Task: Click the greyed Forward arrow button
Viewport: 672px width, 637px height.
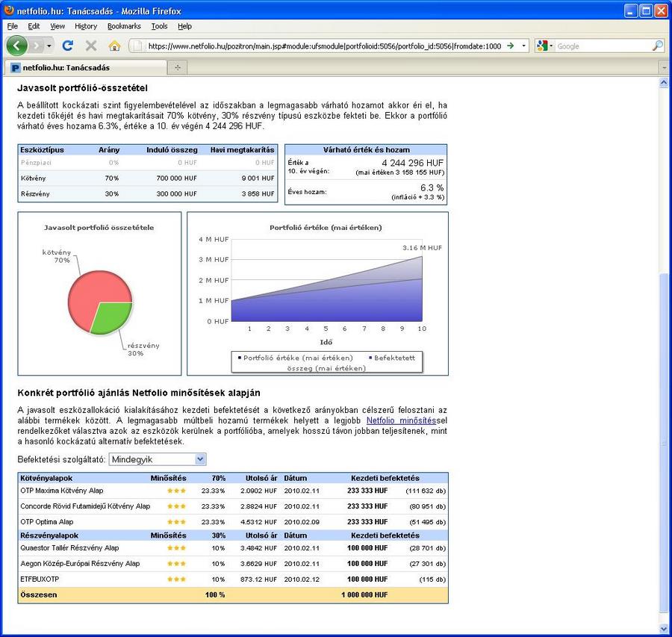Action: [37, 46]
